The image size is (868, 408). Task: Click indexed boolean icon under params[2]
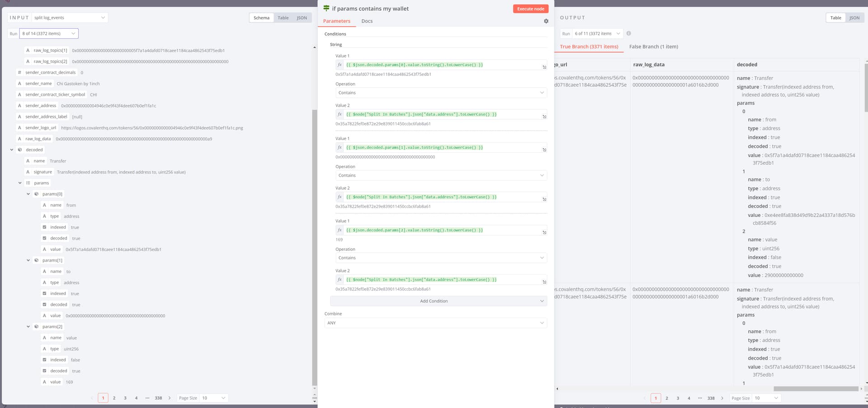(x=44, y=360)
